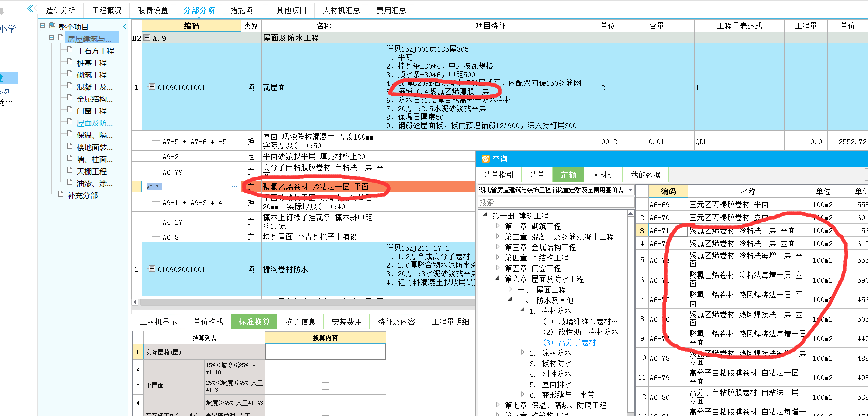868x416 pixels.
Task: Open the 特征及内容 bottom tab
Action: 397,322
